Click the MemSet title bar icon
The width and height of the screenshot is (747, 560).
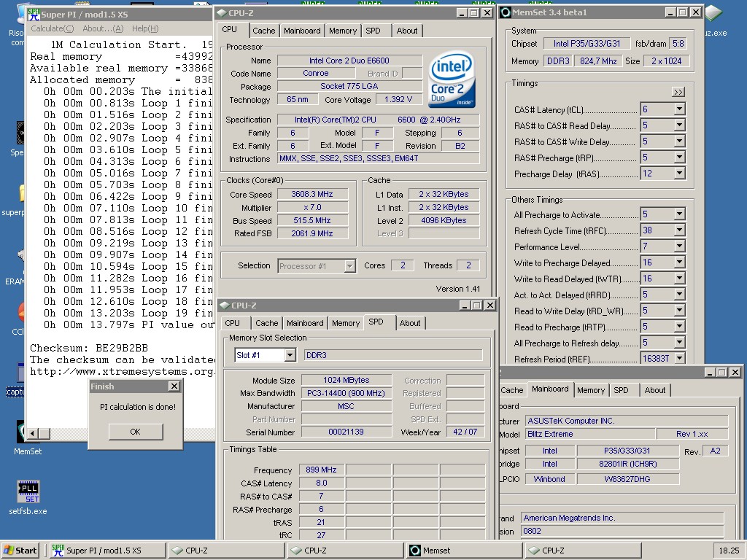(x=506, y=12)
